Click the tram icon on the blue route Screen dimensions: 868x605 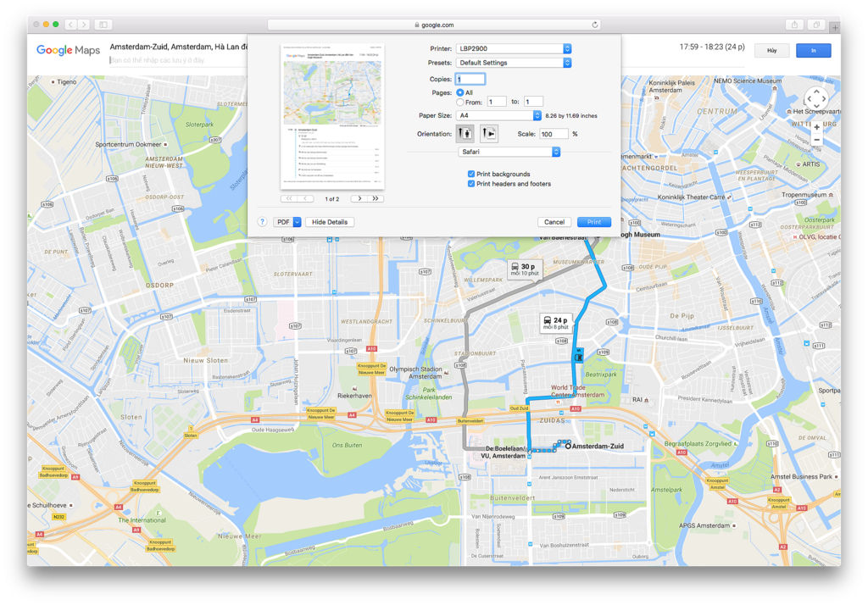(578, 357)
